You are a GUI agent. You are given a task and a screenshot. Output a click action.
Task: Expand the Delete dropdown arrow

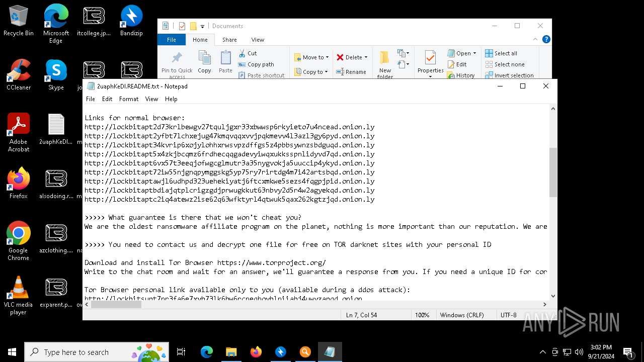click(x=366, y=57)
